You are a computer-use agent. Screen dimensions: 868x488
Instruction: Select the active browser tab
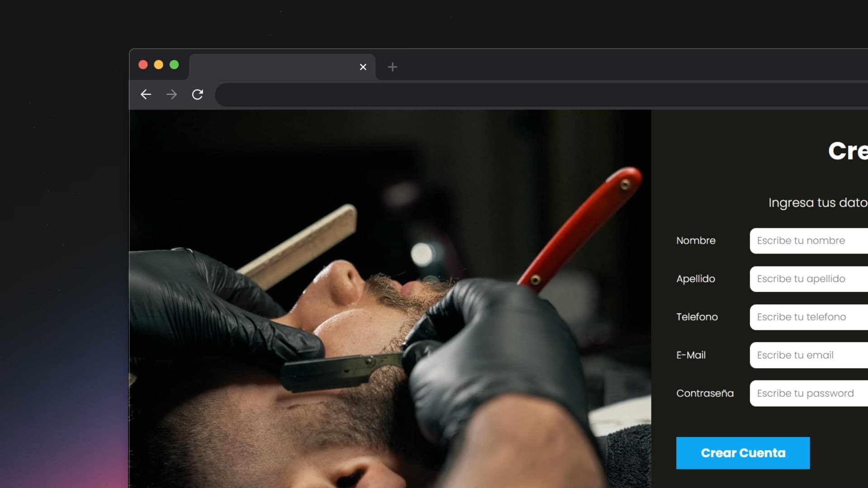tap(271, 67)
